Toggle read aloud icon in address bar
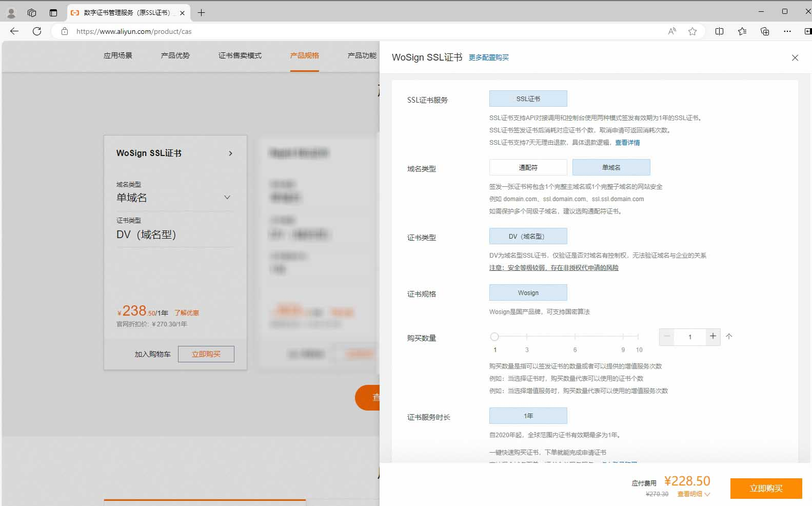The width and height of the screenshot is (812, 506). point(672,31)
